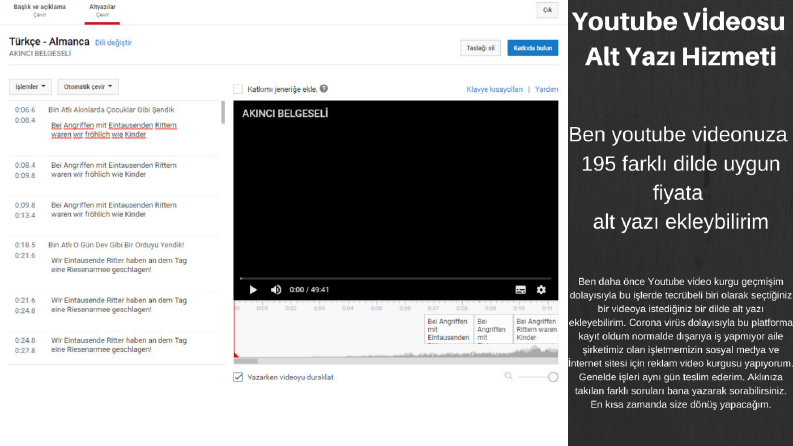Switch to Başlık ve açıklama tab
The height and width of the screenshot is (446, 793).
39,10
